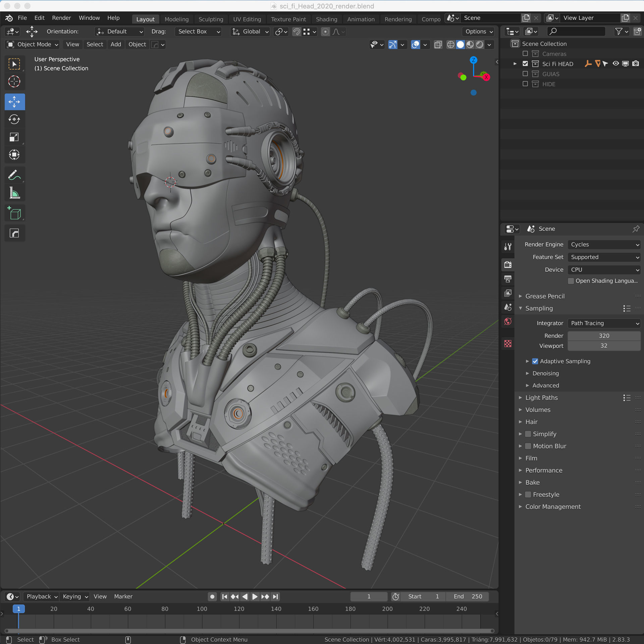644x644 pixels.
Task: Enable the Simplify checkbox
Action: click(x=528, y=434)
